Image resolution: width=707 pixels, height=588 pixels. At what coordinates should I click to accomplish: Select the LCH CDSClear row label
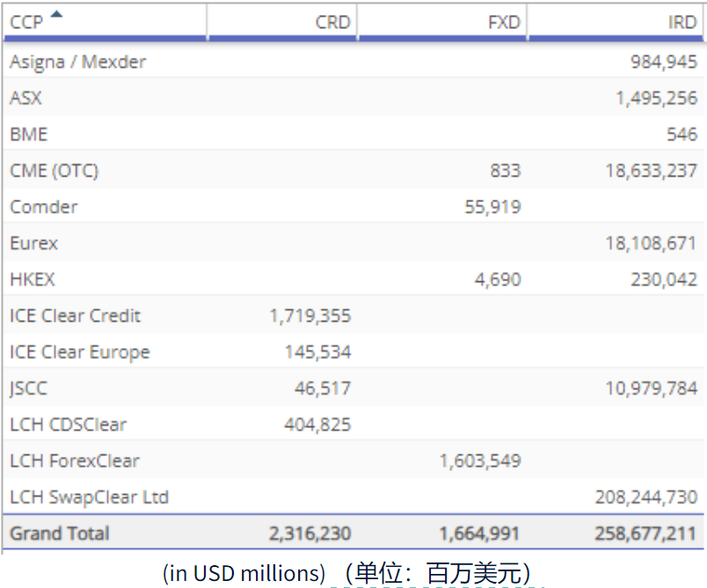(x=69, y=425)
